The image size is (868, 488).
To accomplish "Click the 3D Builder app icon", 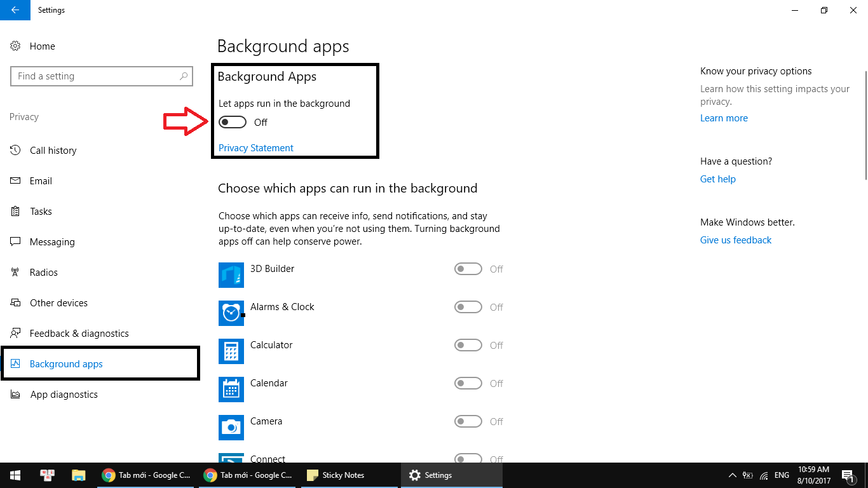I will click(x=231, y=275).
